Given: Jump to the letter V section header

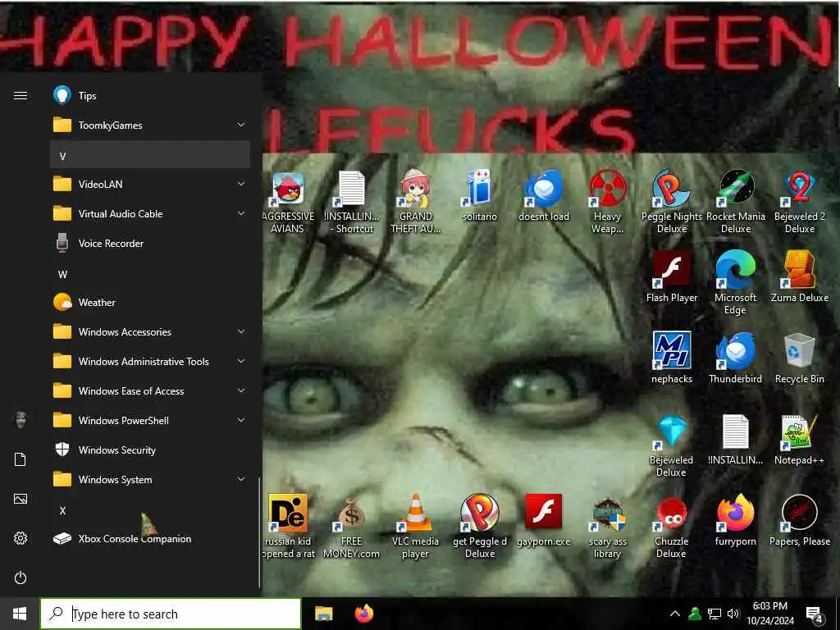Looking at the screenshot, I should click(x=151, y=155).
